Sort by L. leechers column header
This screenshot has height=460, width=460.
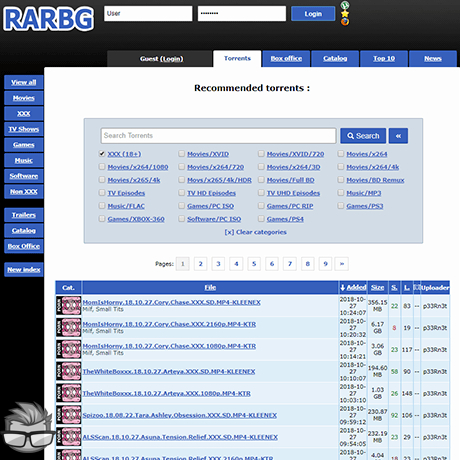407,287
